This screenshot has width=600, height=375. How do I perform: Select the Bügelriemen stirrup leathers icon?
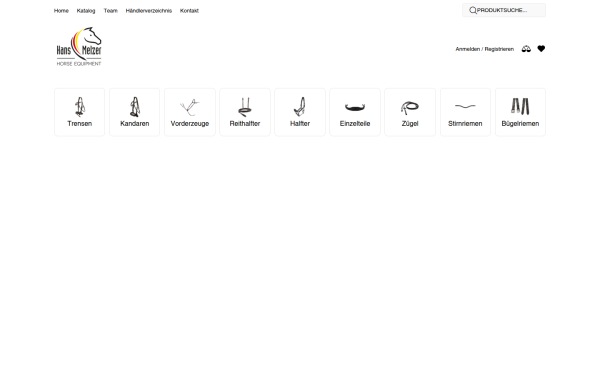pyautogui.click(x=520, y=106)
